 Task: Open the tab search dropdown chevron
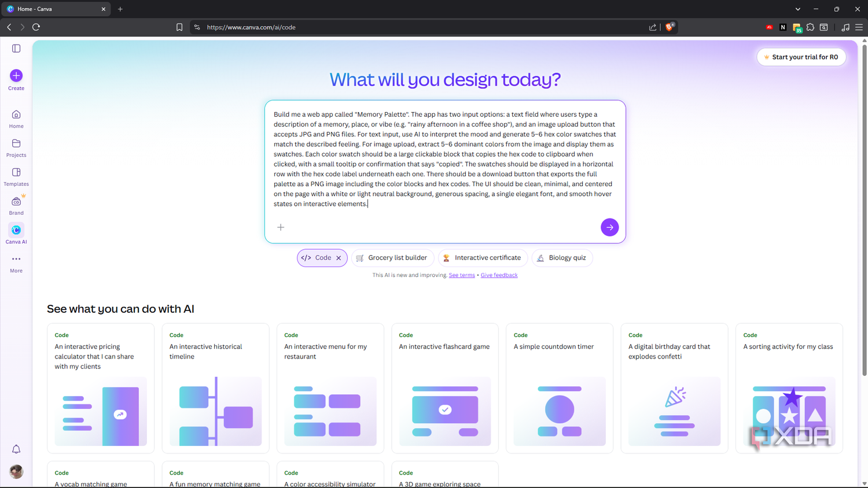[x=798, y=9]
